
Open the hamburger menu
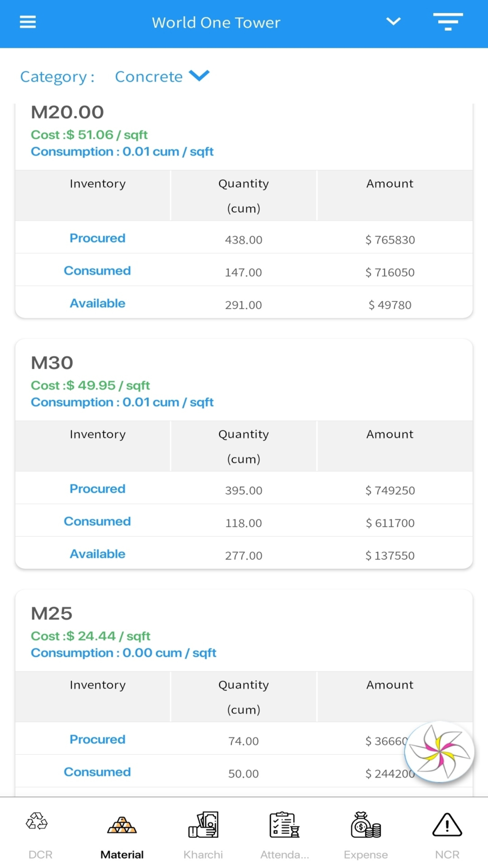tap(28, 22)
